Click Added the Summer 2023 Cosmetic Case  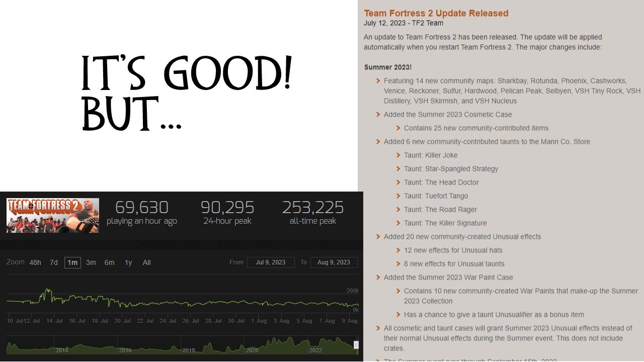[x=448, y=115]
